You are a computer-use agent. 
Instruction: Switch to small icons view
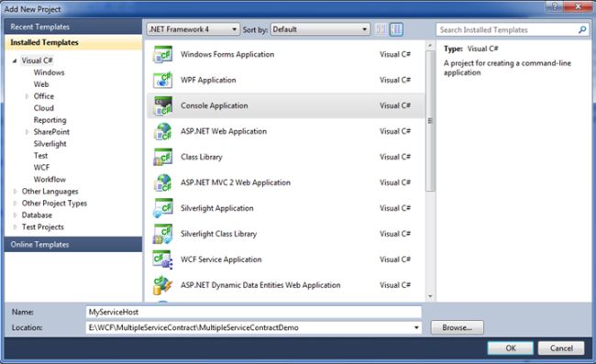point(381,29)
